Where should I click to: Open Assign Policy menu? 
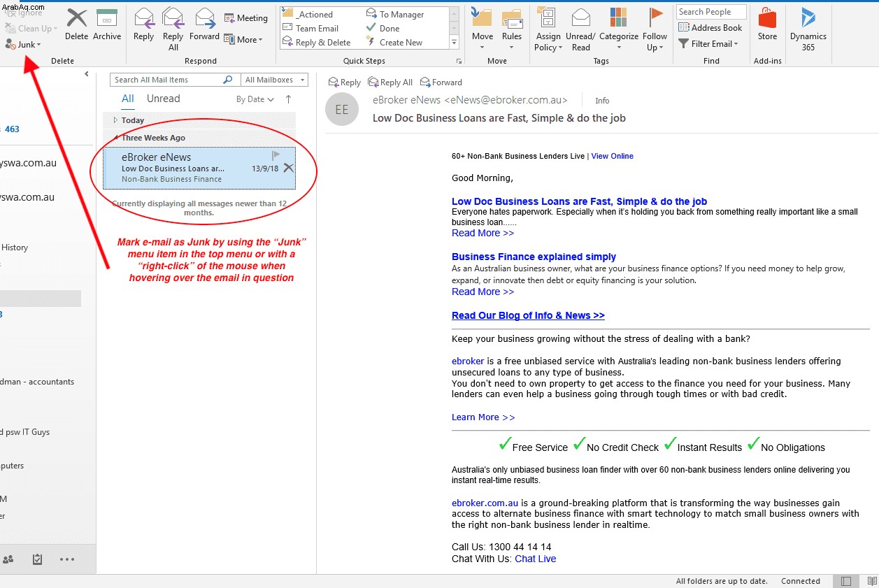[548, 29]
